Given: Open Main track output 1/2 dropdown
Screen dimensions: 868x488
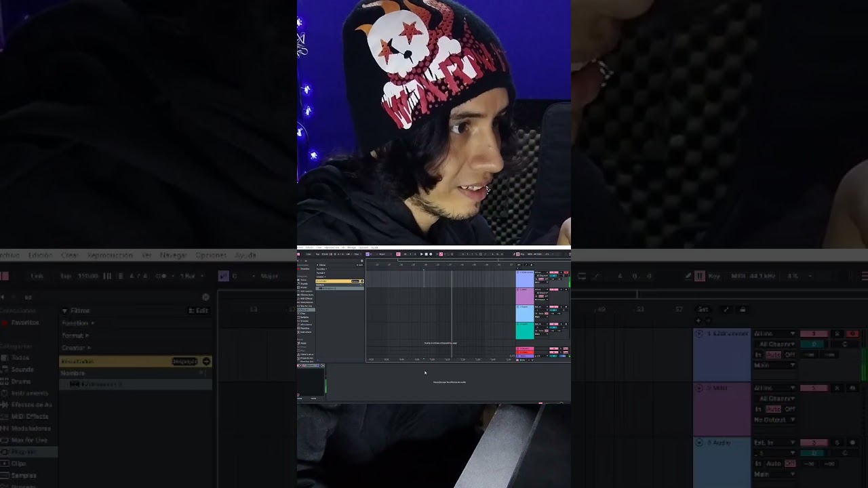Looking at the screenshot, I should coord(541,356).
